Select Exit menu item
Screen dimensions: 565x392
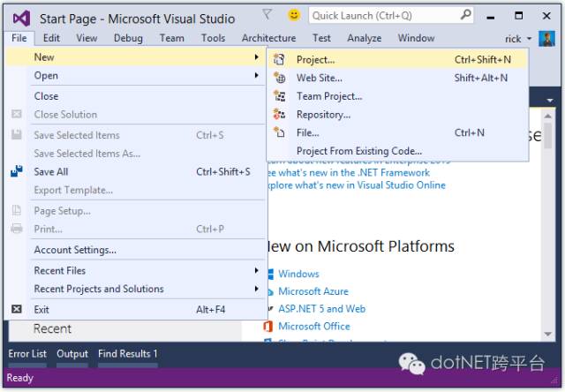click(137, 309)
